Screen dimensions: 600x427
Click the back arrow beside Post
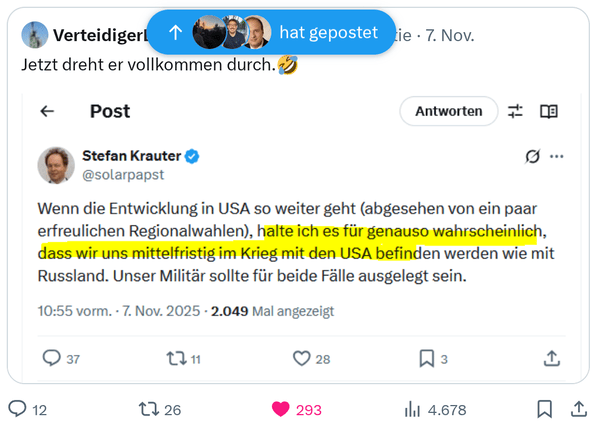pos(47,112)
